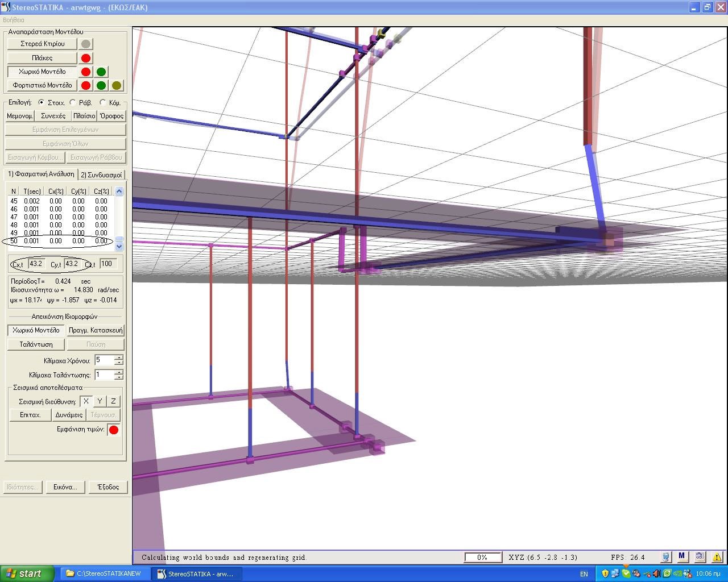The height and width of the screenshot is (582, 728).
Task: Select the Κόμ. radio option
Action: point(102,102)
